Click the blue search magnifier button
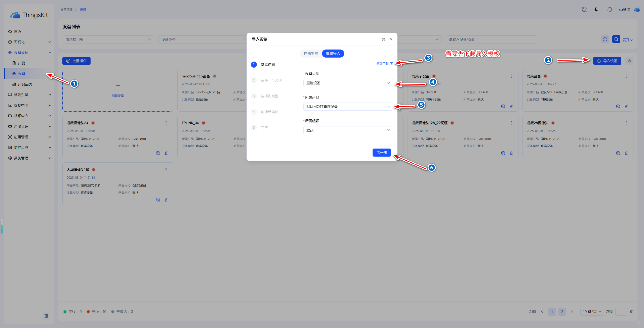 click(616, 39)
